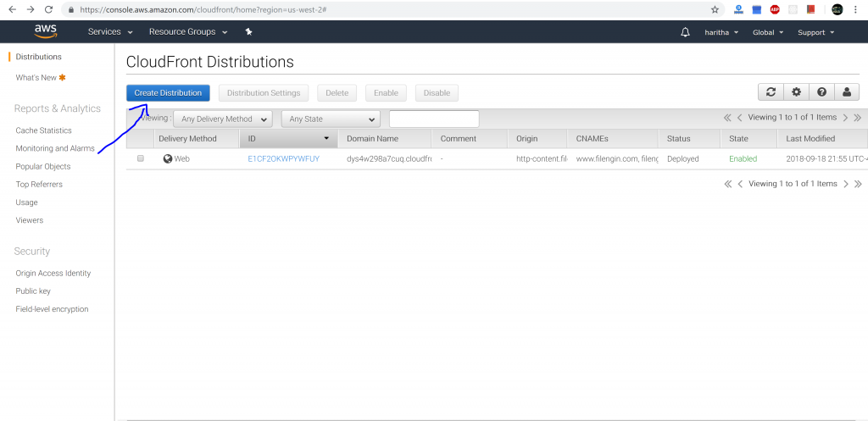Bookmark this page with the star
The height and width of the screenshot is (421, 868).
(x=715, y=9)
